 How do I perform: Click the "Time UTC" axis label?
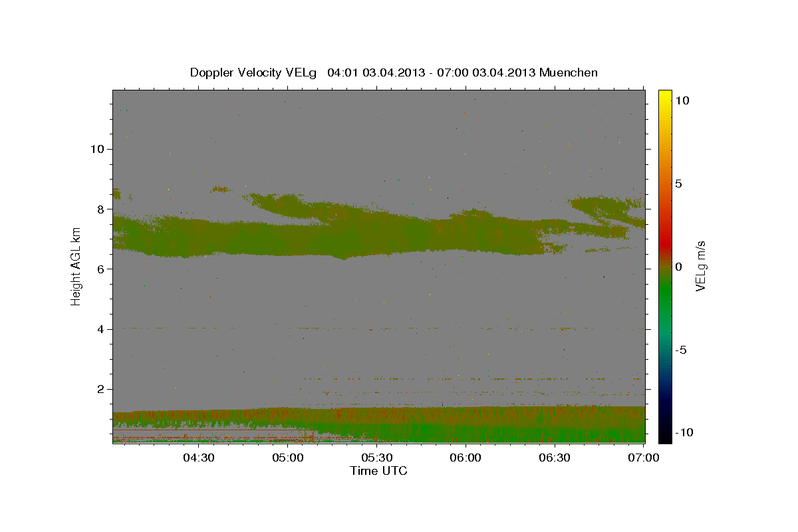click(378, 471)
